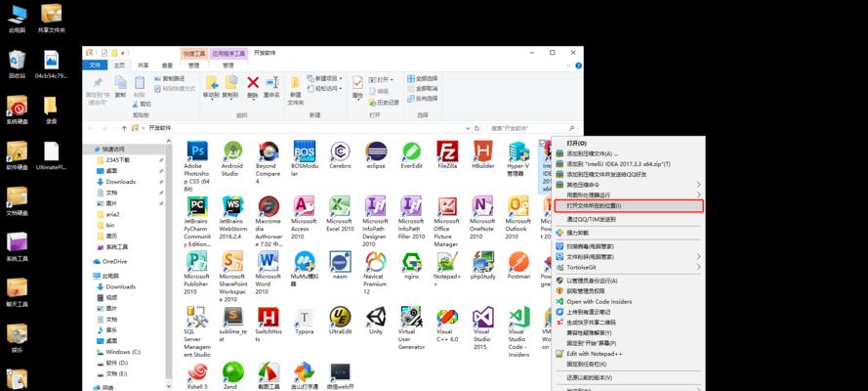Select the UltraEdit shortcut icon
The image size is (868, 391).
(x=340, y=317)
